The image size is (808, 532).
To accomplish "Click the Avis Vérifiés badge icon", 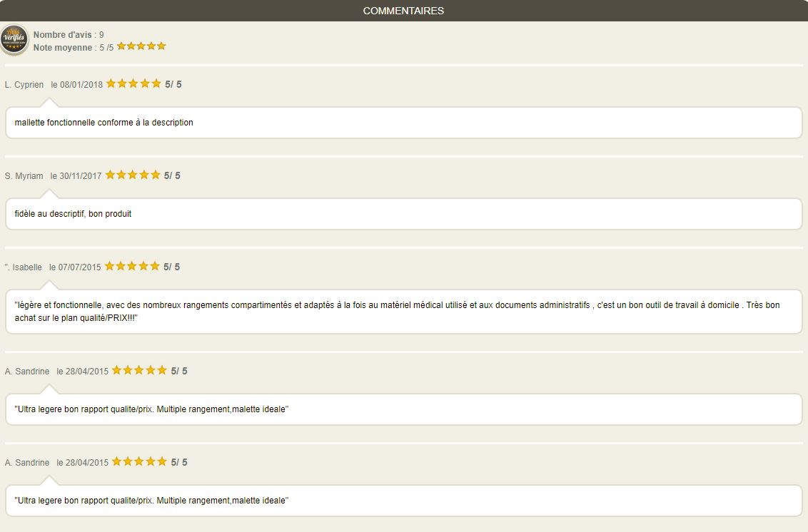I will click(14, 40).
